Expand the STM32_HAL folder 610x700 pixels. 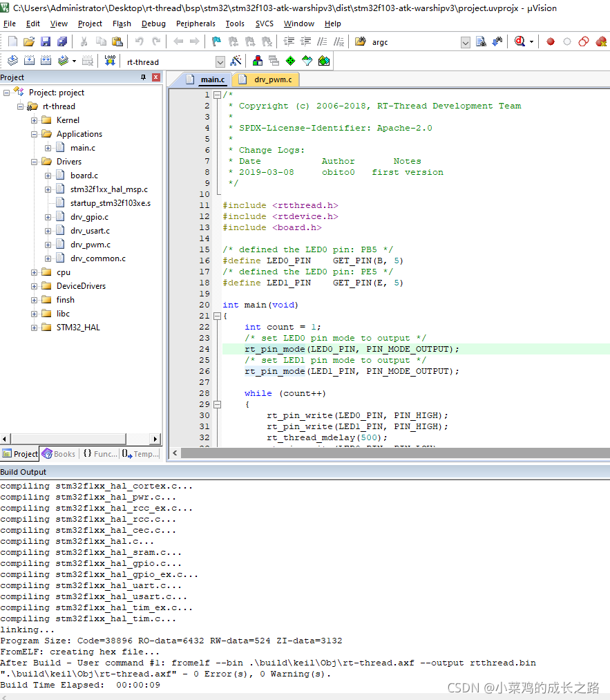click(35, 328)
